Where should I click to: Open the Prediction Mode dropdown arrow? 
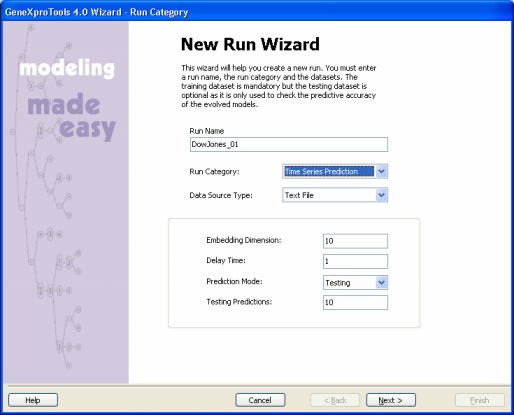pyautogui.click(x=381, y=283)
